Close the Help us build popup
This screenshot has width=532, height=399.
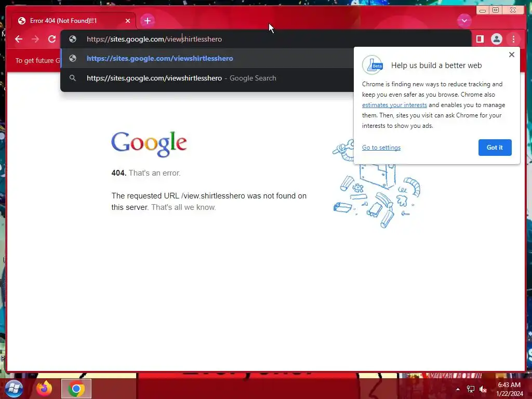coord(512,55)
